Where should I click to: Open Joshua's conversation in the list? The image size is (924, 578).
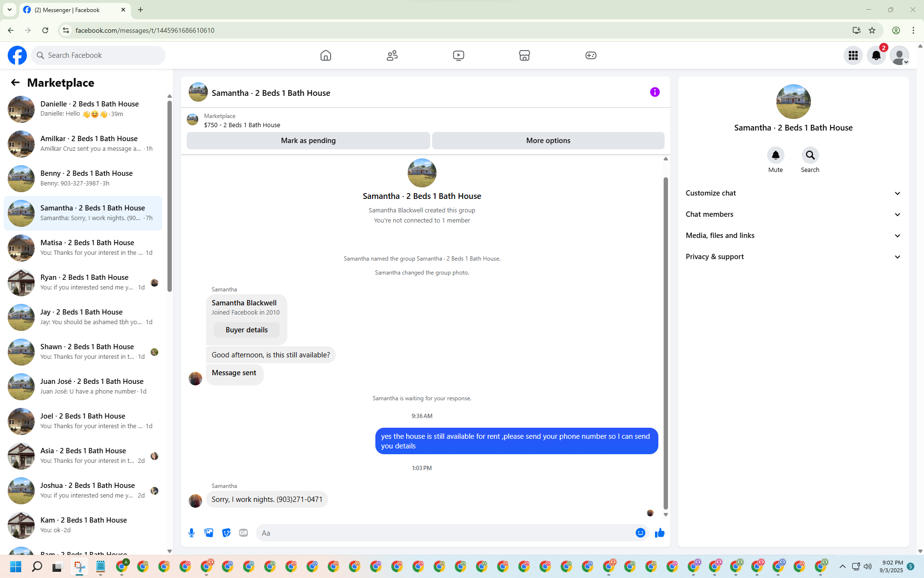pyautogui.click(x=83, y=490)
